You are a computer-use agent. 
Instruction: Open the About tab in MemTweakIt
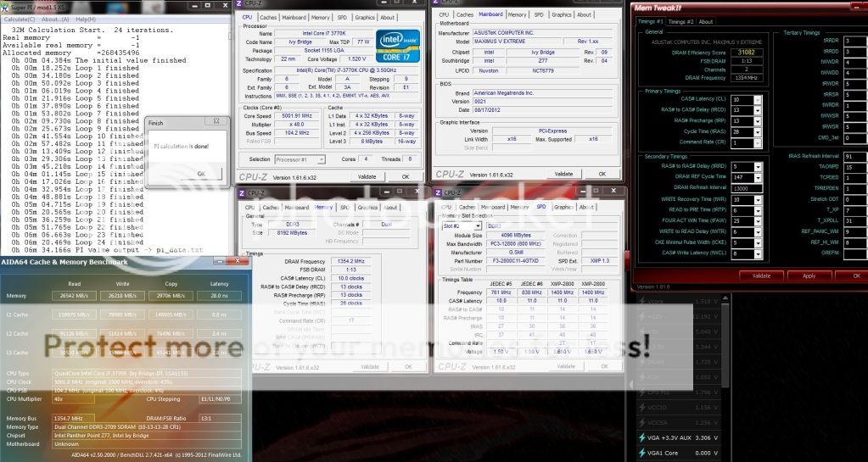pos(705,21)
